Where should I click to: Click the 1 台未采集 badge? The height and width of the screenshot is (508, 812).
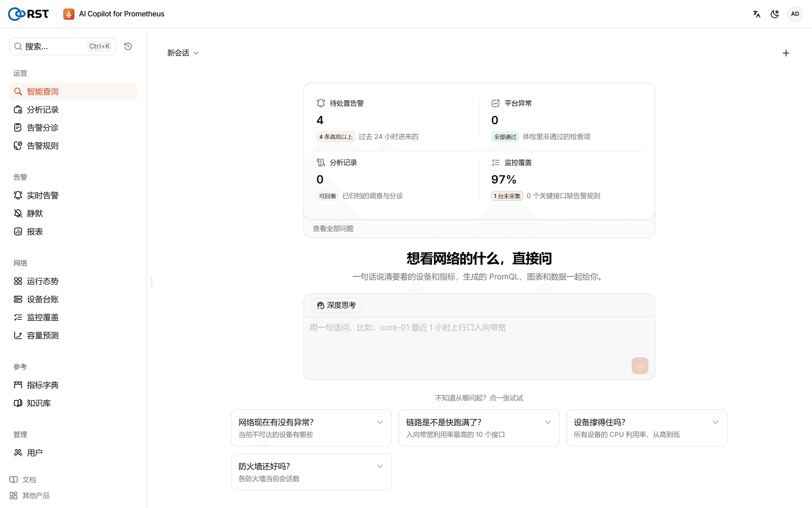click(x=507, y=196)
